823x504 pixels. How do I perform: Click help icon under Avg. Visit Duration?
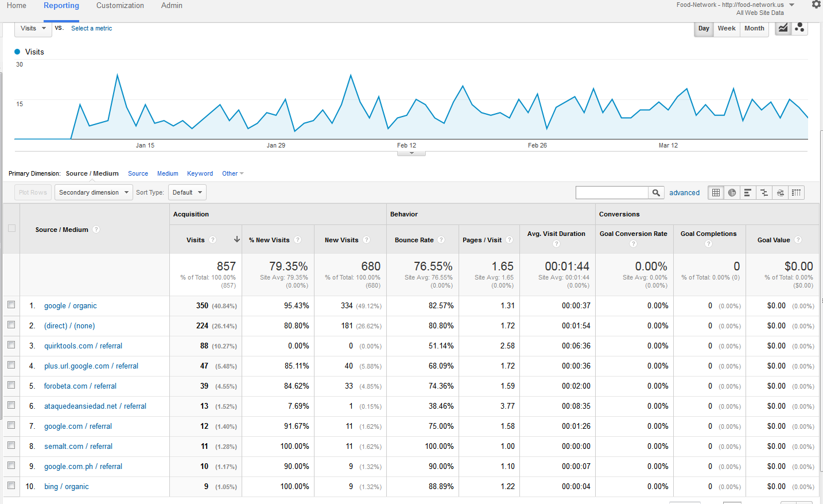[556, 244]
